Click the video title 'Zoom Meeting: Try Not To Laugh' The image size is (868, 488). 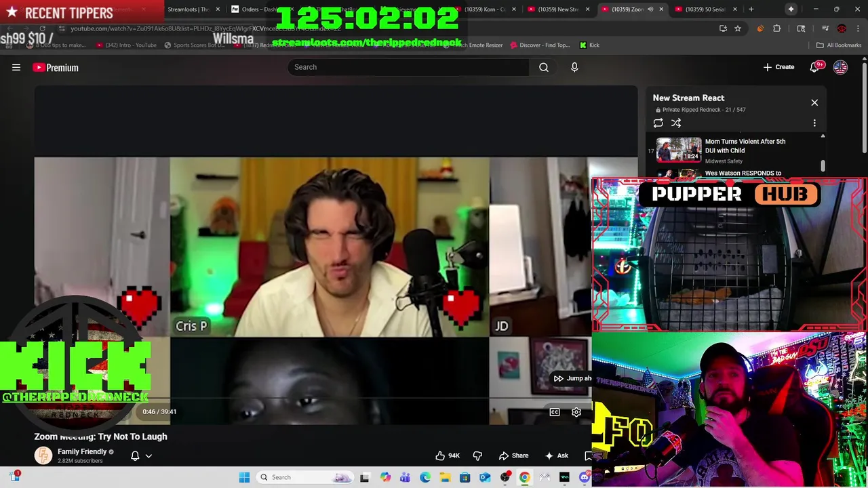tap(100, 436)
